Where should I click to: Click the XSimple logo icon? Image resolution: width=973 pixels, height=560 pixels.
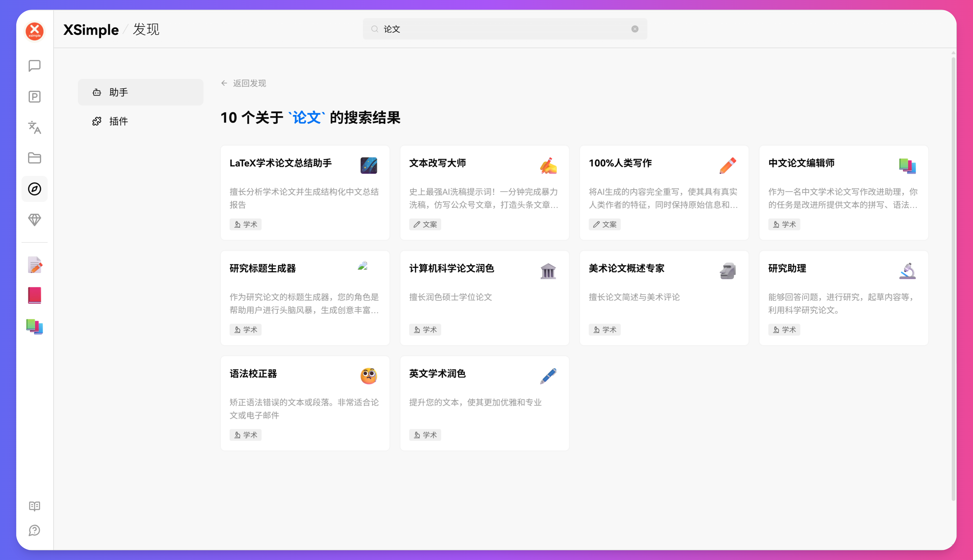(35, 31)
